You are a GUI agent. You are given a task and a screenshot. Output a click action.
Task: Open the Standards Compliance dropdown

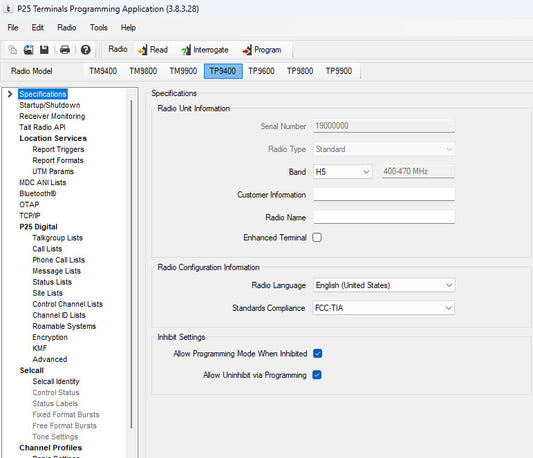[384, 308]
